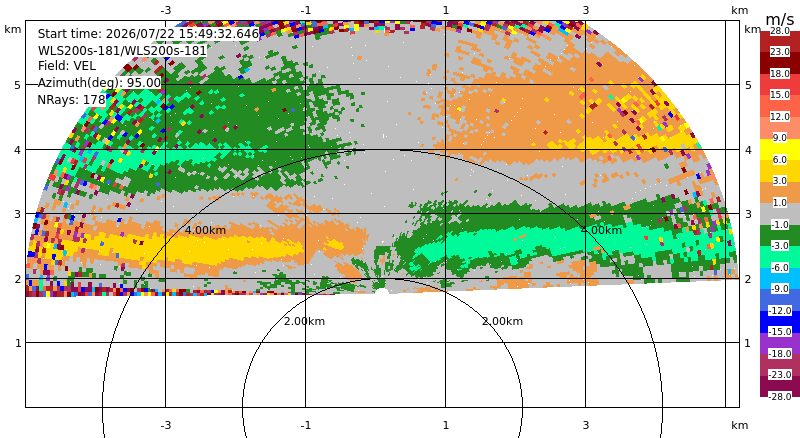The width and height of the screenshot is (800, 438).
Task: Select the yellow 6.0 m/s colorbar band
Action: coord(780,149)
